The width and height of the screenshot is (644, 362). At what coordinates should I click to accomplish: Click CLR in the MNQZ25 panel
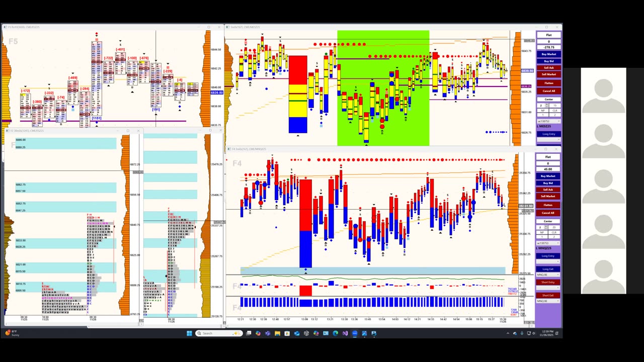[554, 232]
